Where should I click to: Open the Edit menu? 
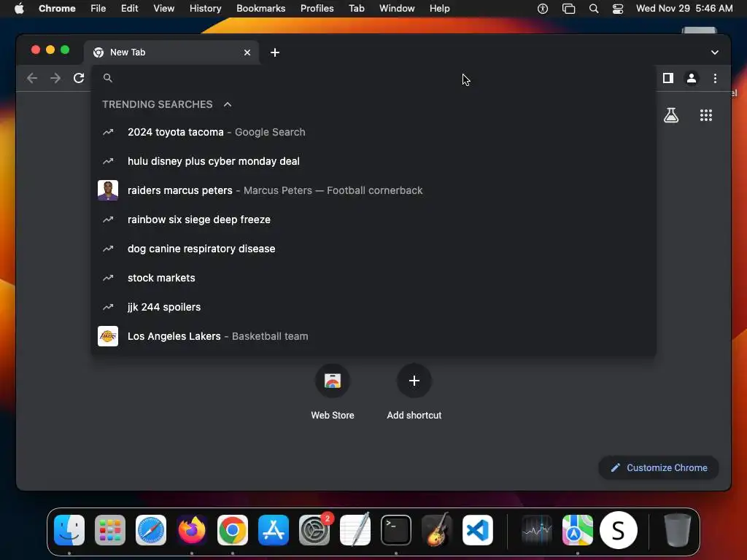pyautogui.click(x=129, y=9)
